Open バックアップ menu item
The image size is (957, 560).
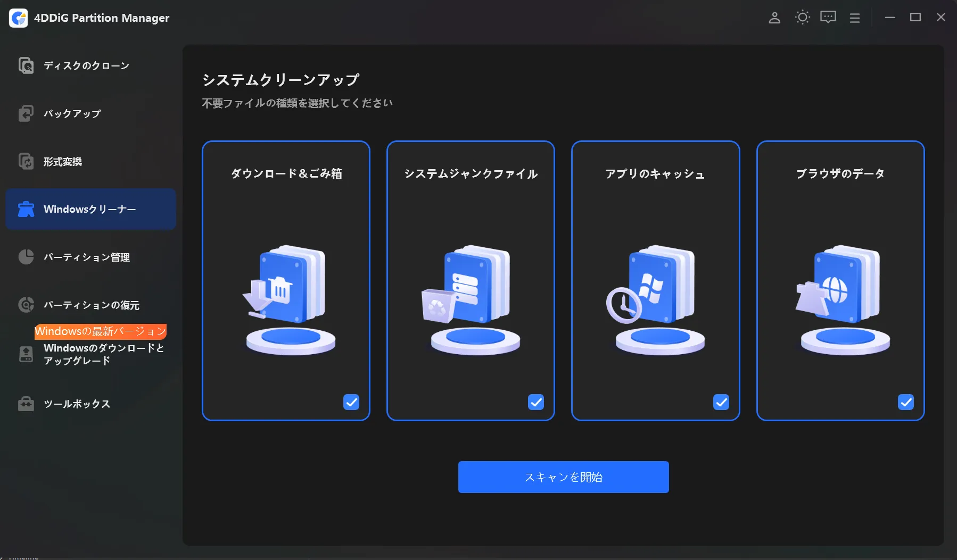(90, 113)
